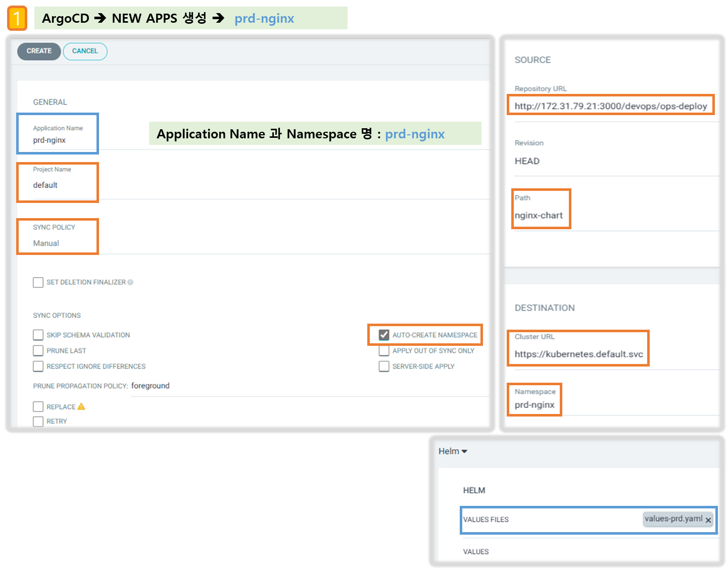Click the DESTINATION section heading
Viewport: 728px width, 570px height.
(x=545, y=308)
